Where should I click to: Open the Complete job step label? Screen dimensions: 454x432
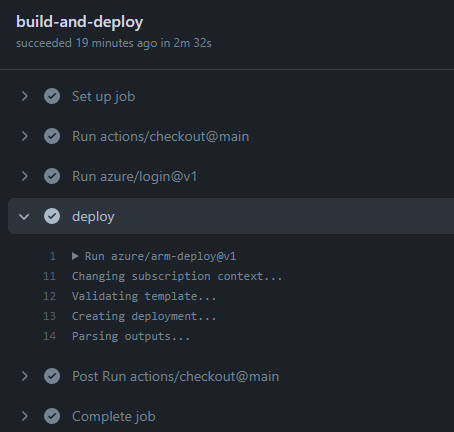(x=114, y=417)
